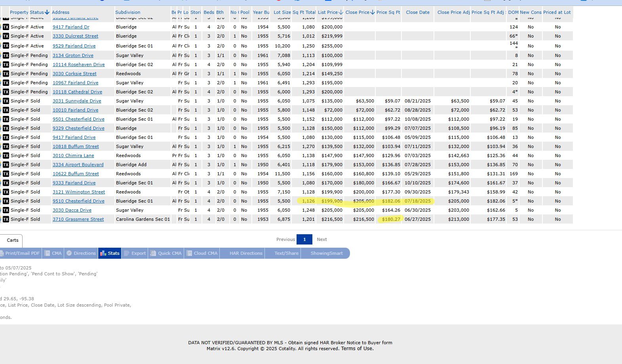This screenshot has width=622, height=364.
Task: Open 9510 Chesterfield Drive listing
Action: pyautogui.click(x=78, y=201)
